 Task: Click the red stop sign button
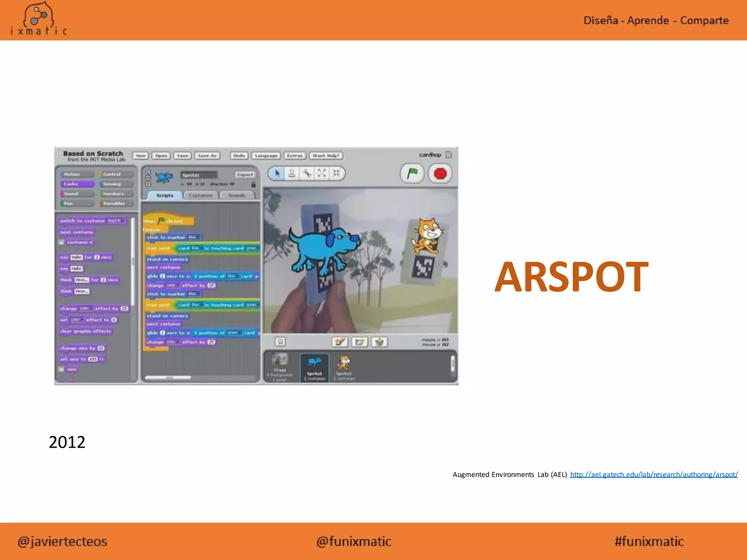pyautogui.click(x=440, y=174)
